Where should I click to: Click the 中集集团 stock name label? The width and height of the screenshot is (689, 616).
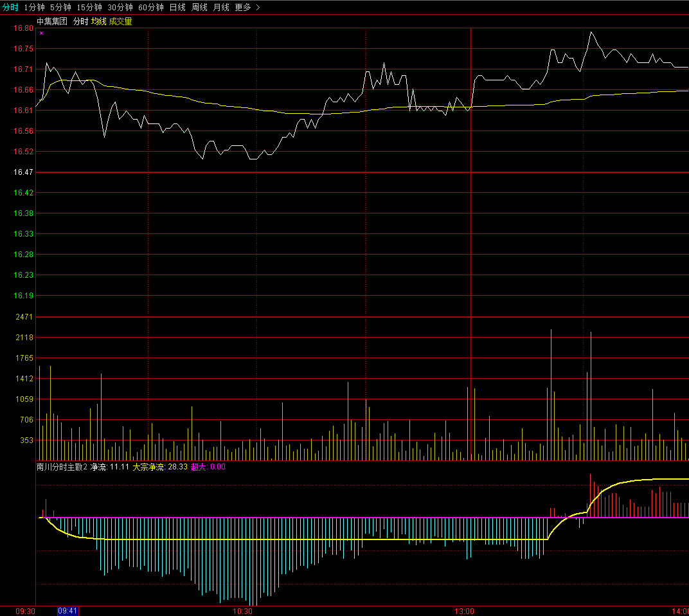[52, 22]
